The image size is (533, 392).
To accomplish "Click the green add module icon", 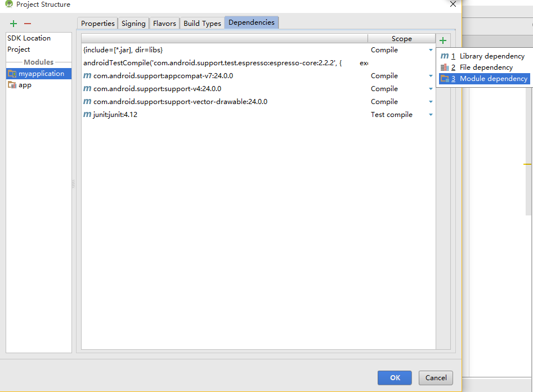I will pyautogui.click(x=13, y=24).
